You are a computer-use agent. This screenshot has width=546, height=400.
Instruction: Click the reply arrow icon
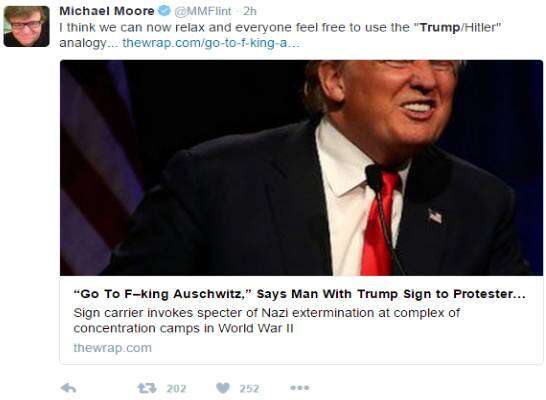click(68, 388)
